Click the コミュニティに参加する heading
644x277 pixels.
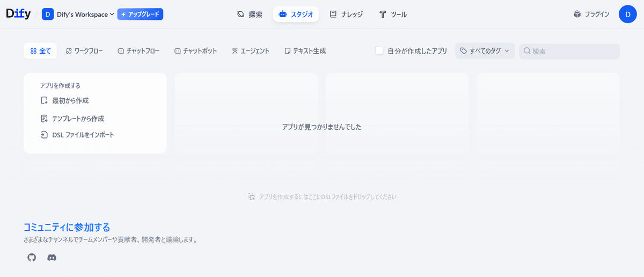pyautogui.click(x=67, y=228)
